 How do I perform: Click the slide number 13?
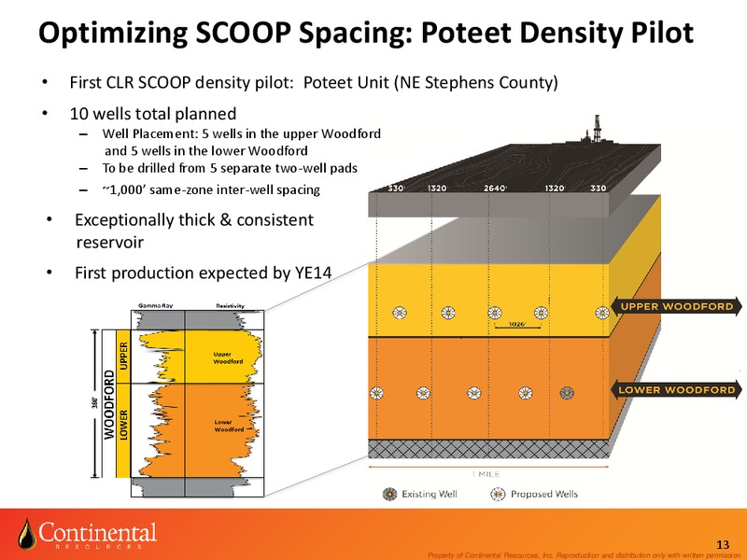click(x=723, y=545)
